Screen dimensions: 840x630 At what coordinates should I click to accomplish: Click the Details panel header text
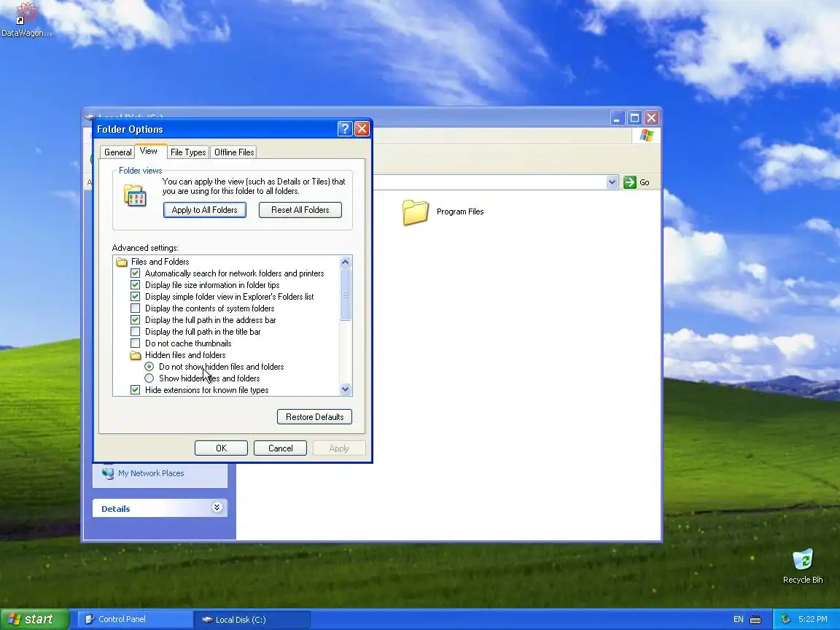[116, 509]
